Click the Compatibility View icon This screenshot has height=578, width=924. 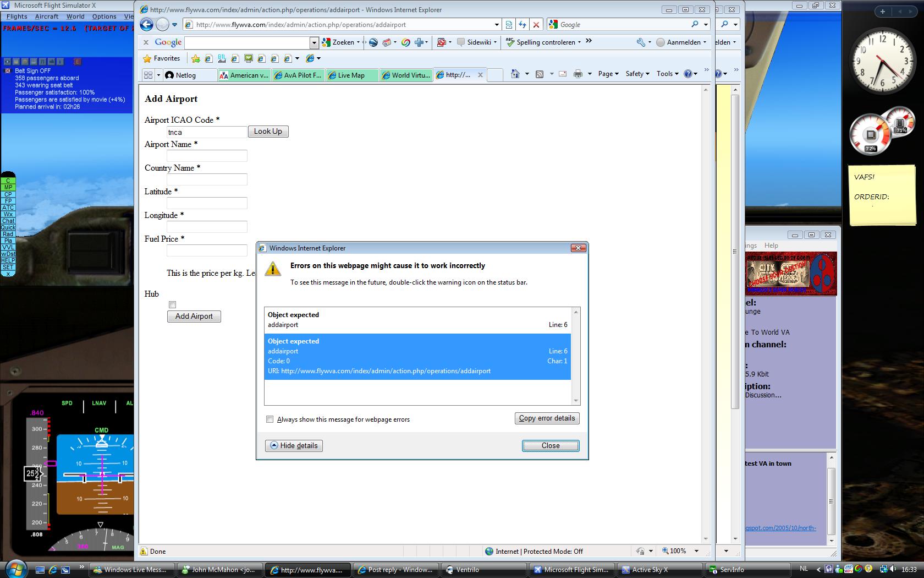509,24
